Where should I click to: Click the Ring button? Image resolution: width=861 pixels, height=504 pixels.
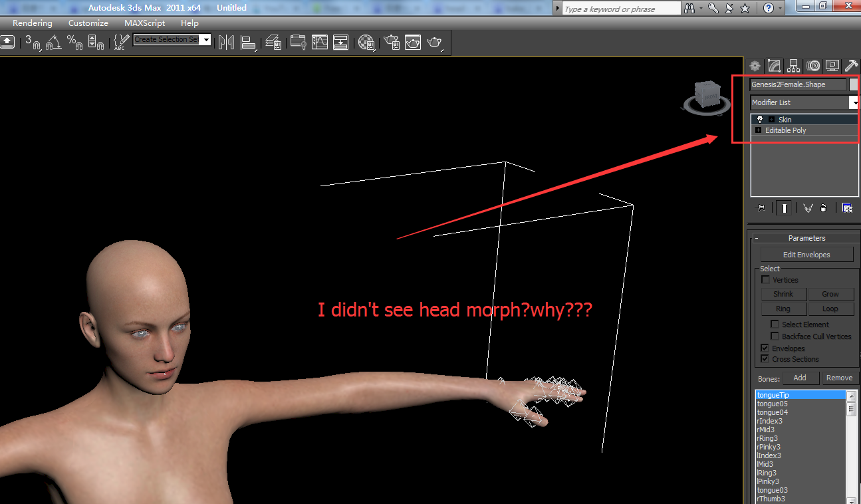pos(783,309)
